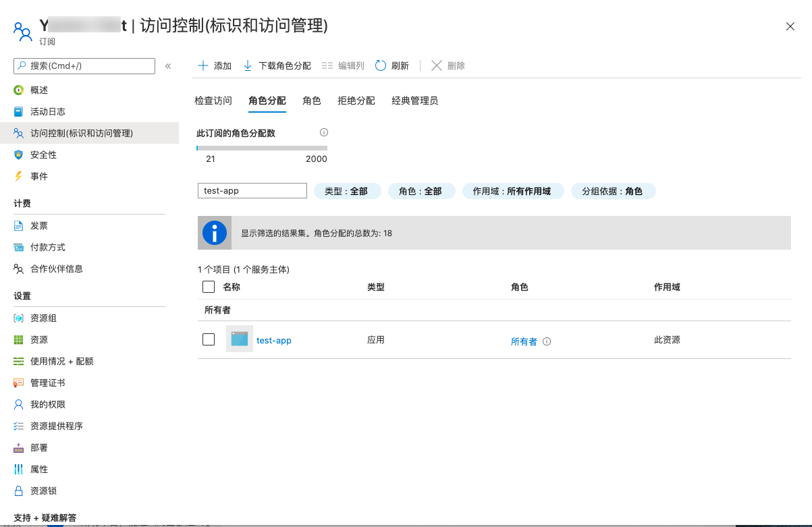Expand the 作用域 : 所有作用域 filter

(512, 191)
